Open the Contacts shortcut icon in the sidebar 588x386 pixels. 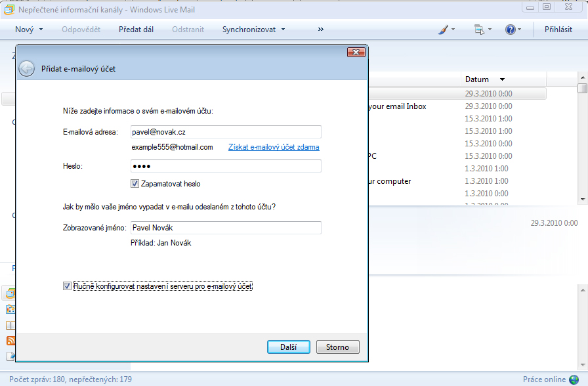pos(10,325)
